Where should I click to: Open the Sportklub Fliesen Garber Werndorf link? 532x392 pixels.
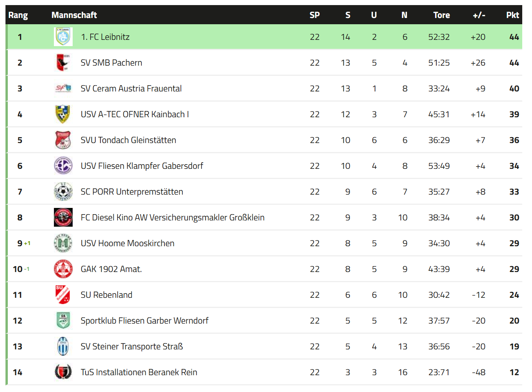pos(145,320)
